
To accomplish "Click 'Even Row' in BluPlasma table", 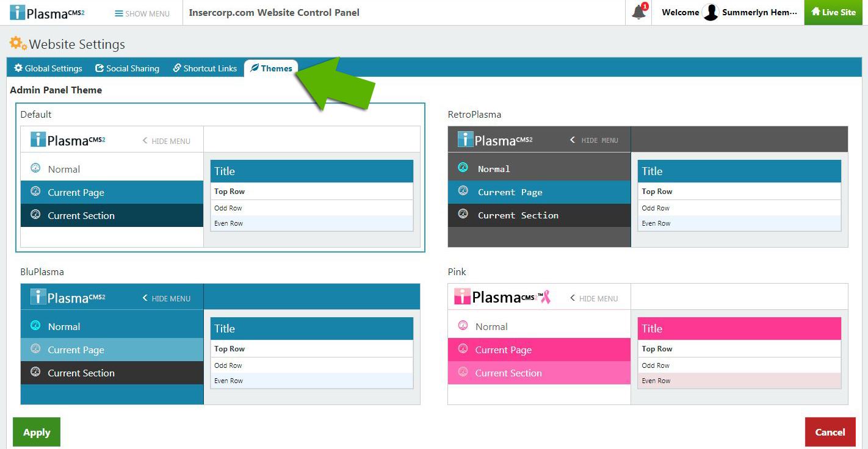I will [228, 381].
